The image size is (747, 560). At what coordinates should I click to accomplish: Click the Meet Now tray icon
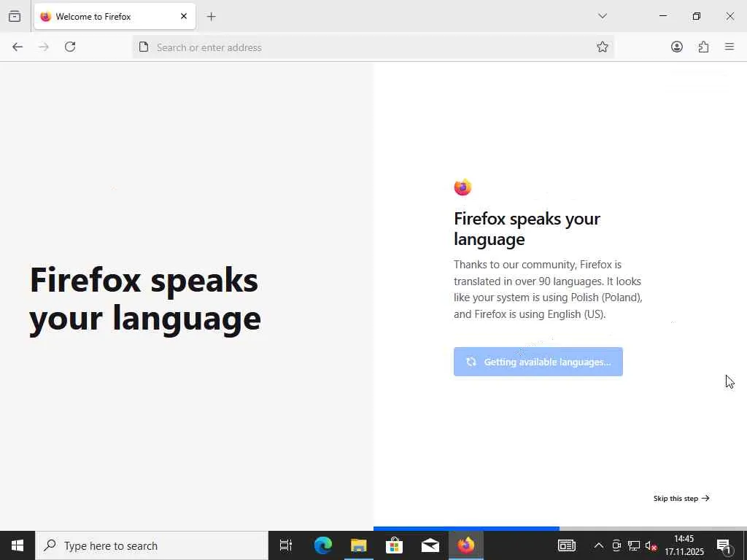pos(616,545)
